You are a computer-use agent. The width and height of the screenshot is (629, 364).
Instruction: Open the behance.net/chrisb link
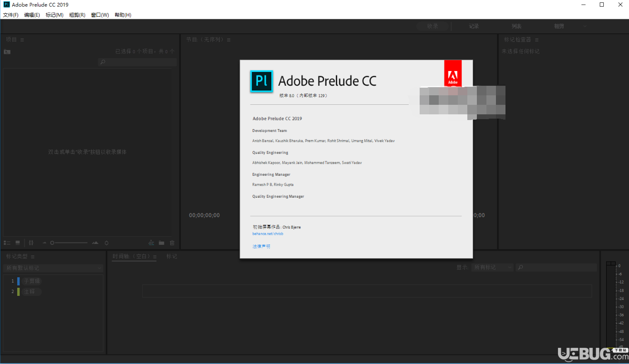point(268,234)
